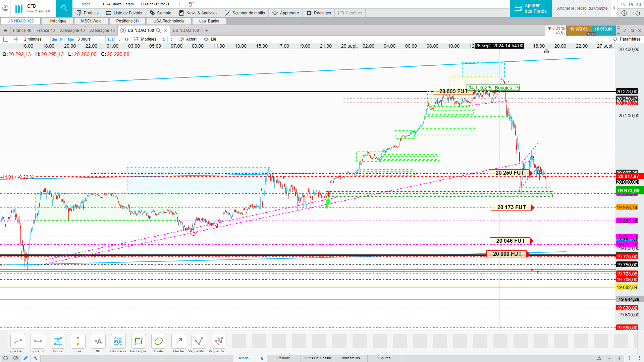Image resolution: width=644 pixels, height=362 pixels.
Task: Click the yellow 19 682,84 price level label
Action: (627, 287)
